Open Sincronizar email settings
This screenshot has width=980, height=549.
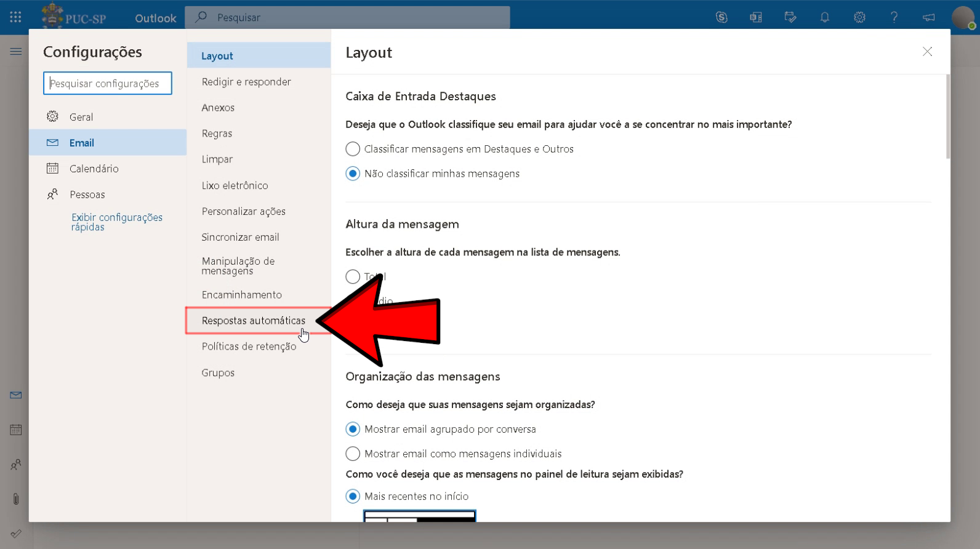(259, 237)
